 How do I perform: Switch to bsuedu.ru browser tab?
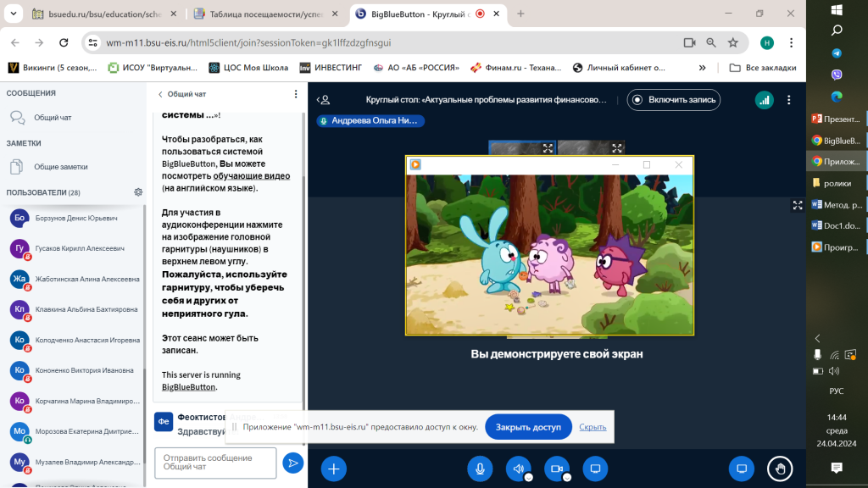point(104,14)
